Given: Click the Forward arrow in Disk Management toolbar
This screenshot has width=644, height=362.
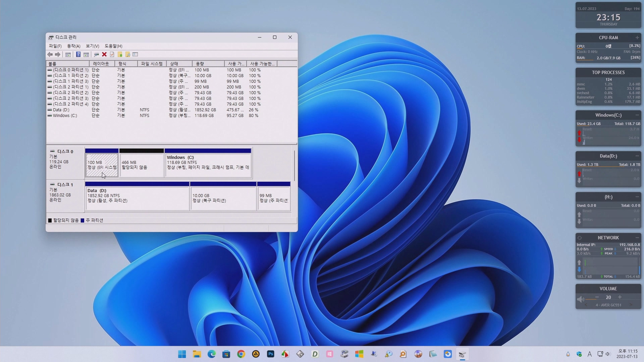Looking at the screenshot, I should pos(58,54).
